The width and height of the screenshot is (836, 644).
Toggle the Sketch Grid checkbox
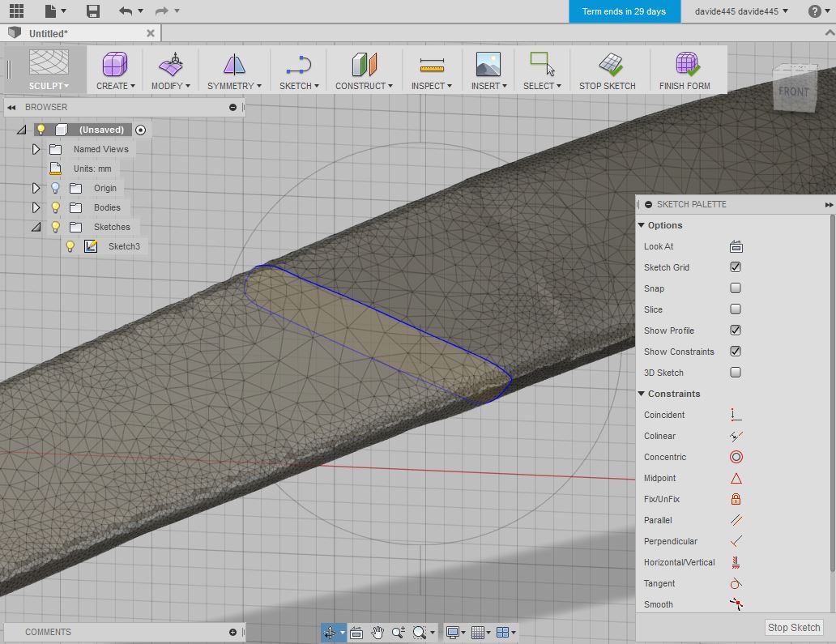[735, 267]
